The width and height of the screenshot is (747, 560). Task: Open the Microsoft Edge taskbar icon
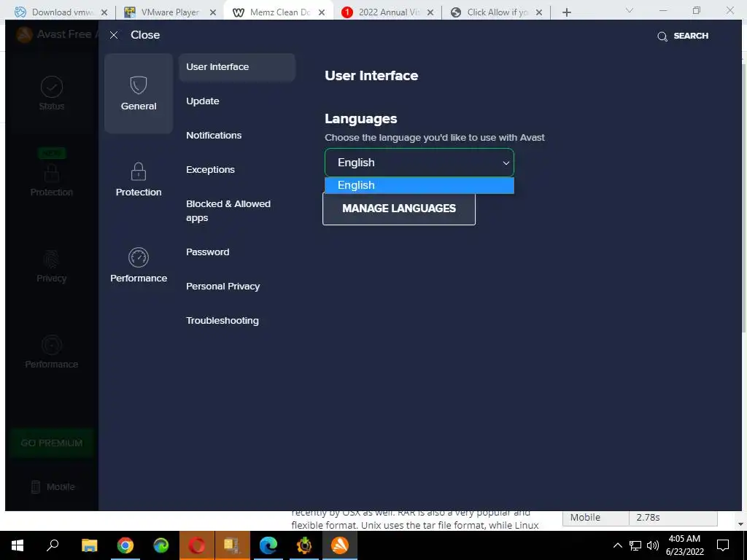click(x=268, y=545)
